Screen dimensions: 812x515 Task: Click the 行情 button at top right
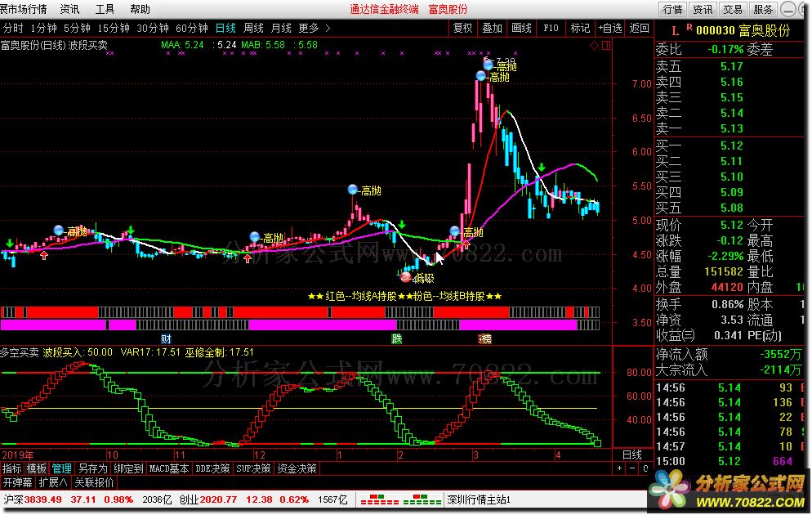click(x=672, y=9)
